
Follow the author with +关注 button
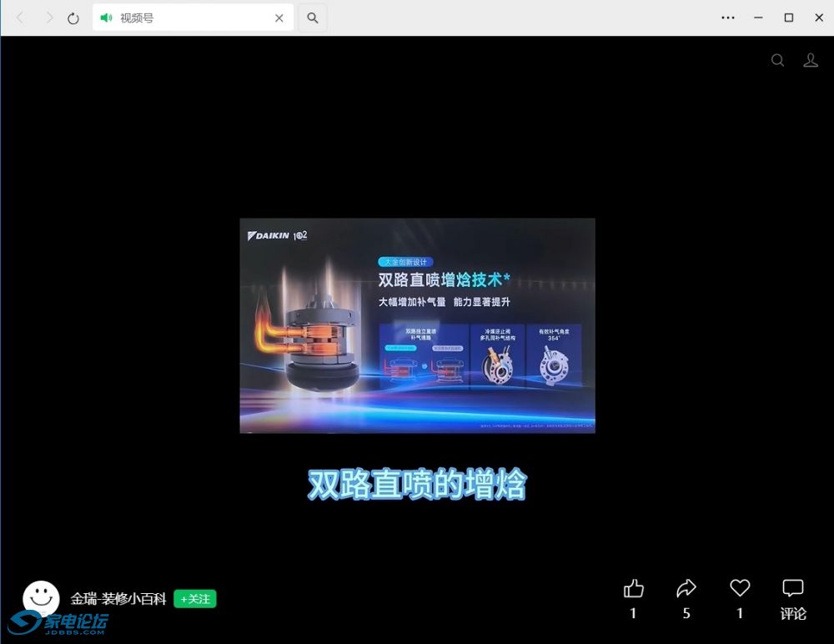pyautogui.click(x=195, y=599)
